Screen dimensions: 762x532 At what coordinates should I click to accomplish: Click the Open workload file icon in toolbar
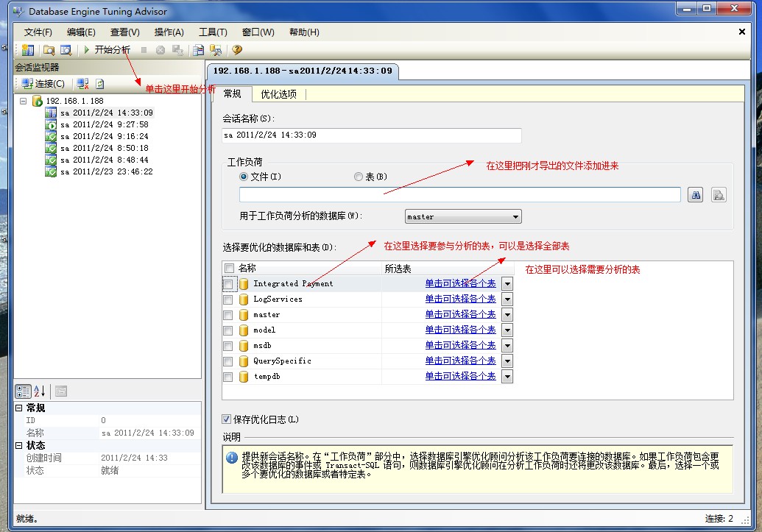click(66, 50)
